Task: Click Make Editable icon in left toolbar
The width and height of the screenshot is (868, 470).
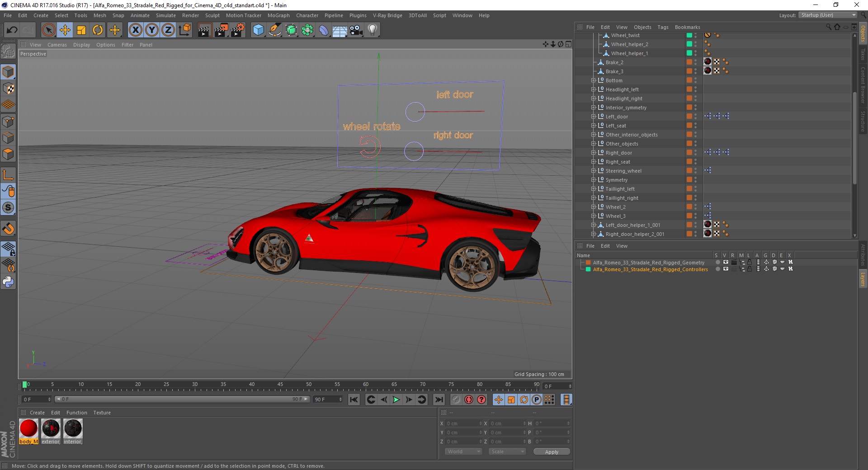Action: pos(8,51)
